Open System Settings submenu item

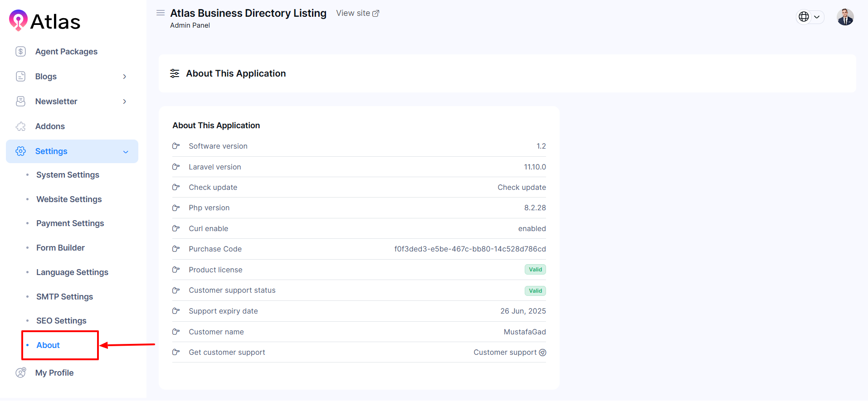tap(68, 175)
